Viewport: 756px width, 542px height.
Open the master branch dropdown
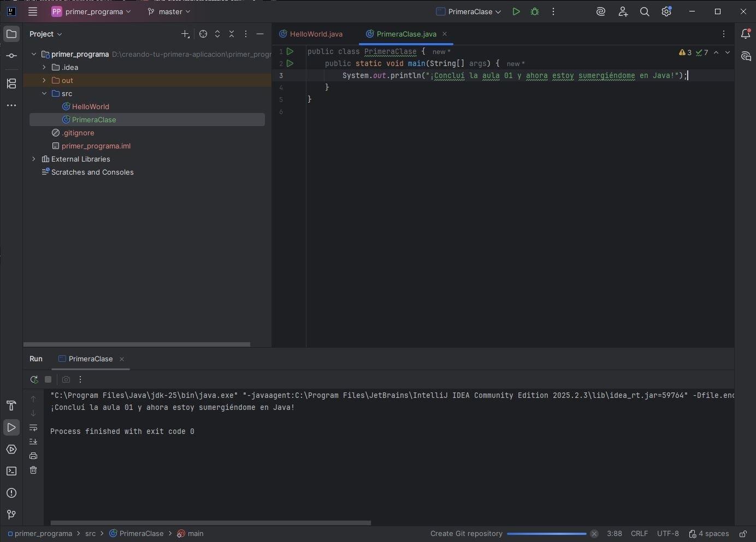[x=169, y=11]
